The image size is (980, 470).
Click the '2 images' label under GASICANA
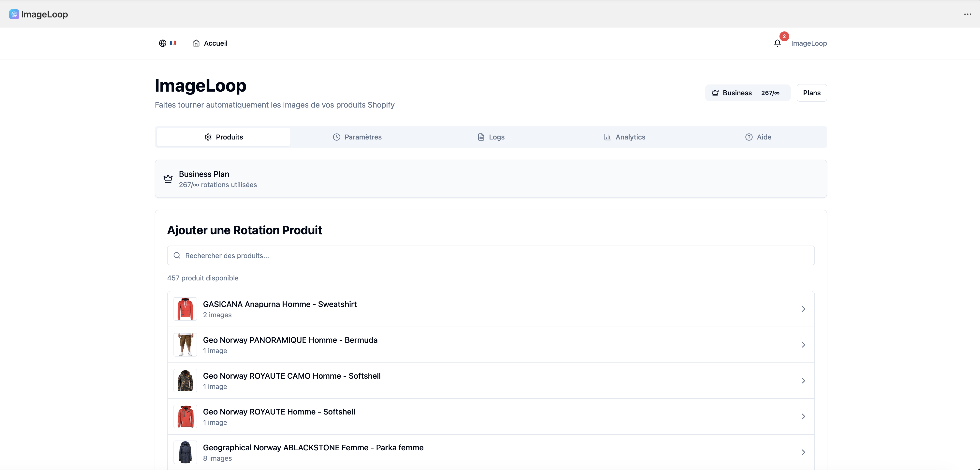coord(217,315)
